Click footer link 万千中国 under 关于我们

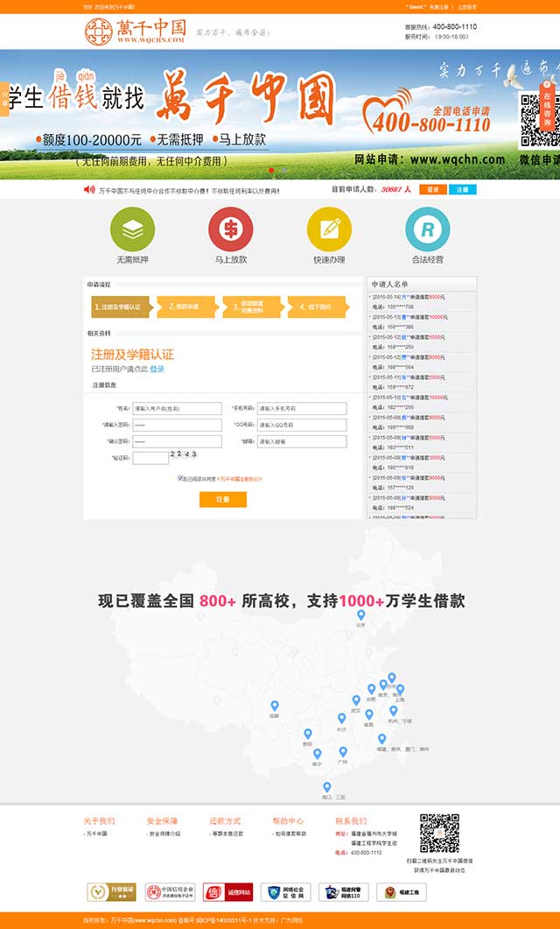point(96,834)
